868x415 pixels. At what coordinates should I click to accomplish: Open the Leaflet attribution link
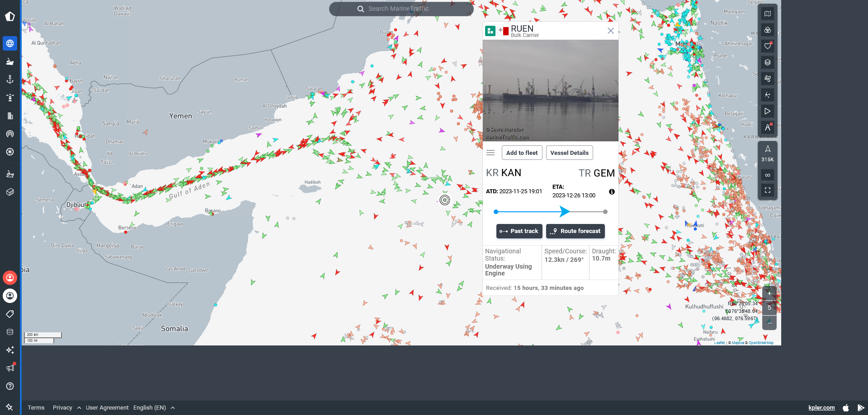click(719, 343)
